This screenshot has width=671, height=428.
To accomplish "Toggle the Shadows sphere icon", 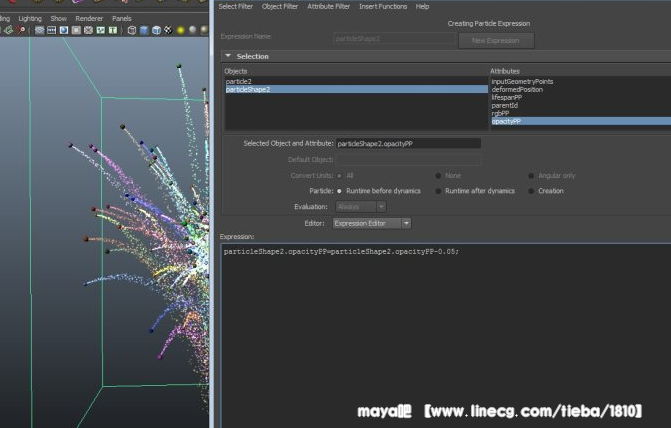I will click(193, 30).
